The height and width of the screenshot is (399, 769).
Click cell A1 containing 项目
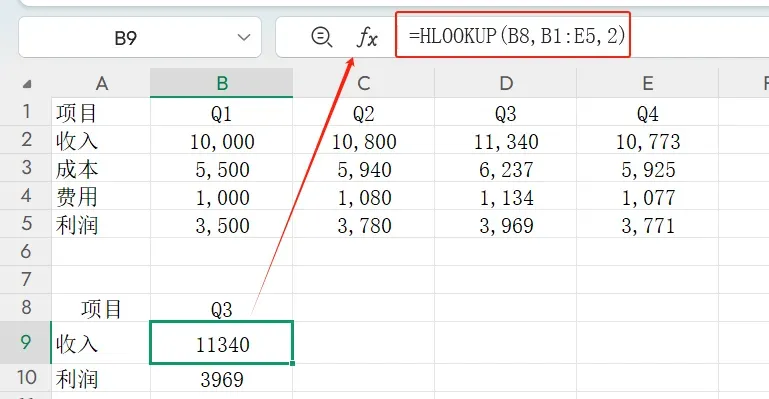tap(101, 112)
